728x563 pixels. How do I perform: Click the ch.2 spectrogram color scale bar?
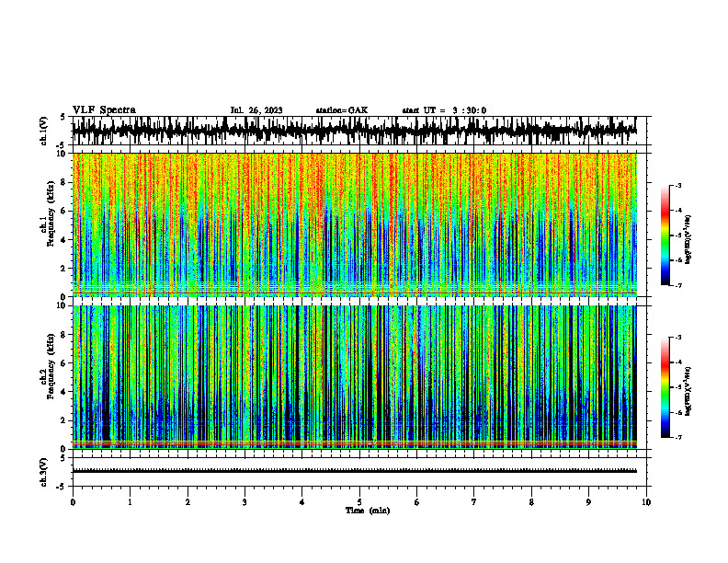pyautogui.click(x=665, y=387)
